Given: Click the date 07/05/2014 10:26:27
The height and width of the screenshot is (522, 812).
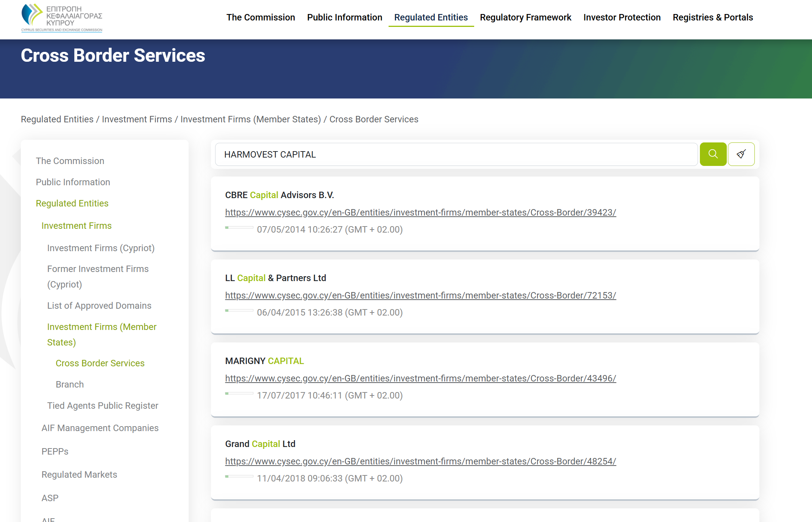Looking at the screenshot, I should tap(330, 230).
